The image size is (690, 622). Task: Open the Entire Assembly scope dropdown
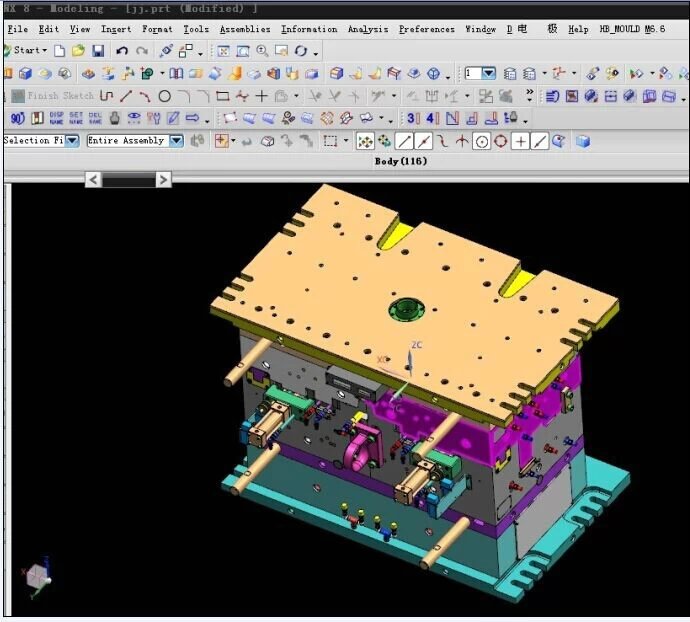pyautogui.click(x=176, y=141)
